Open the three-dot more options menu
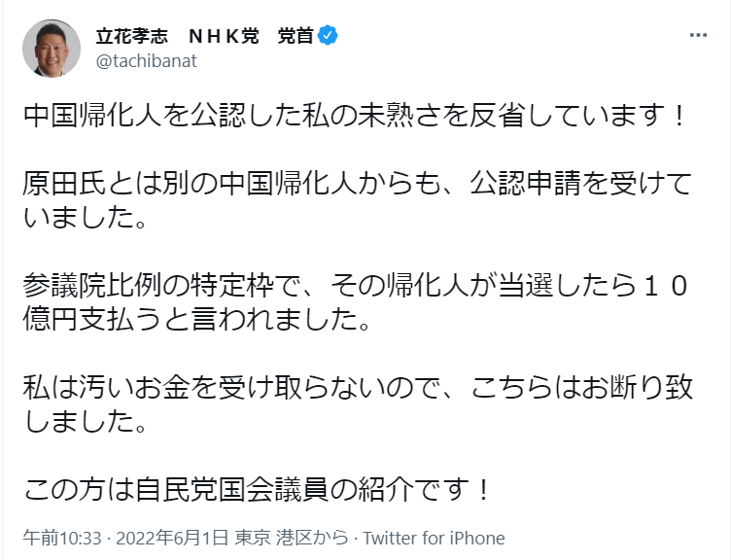731x560 pixels. (x=698, y=35)
